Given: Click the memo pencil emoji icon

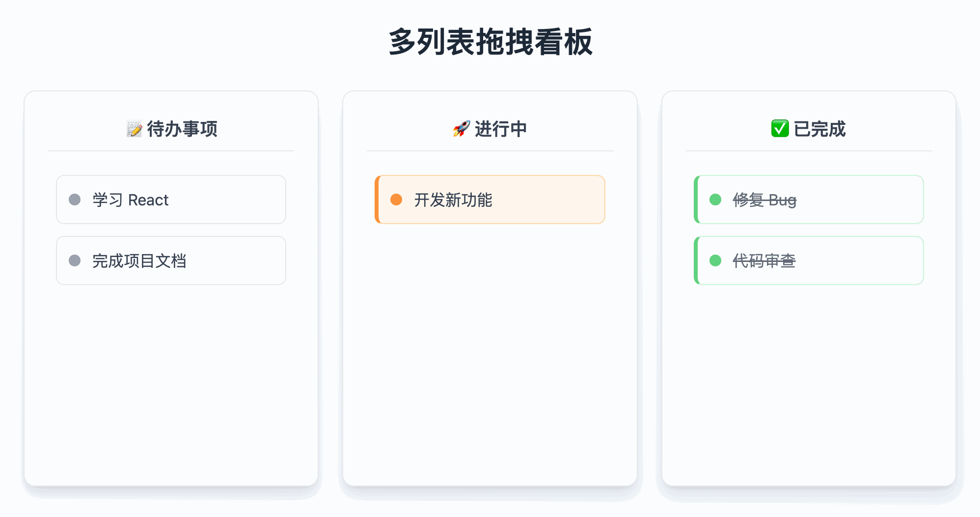Looking at the screenshot, I should point(134,129).
